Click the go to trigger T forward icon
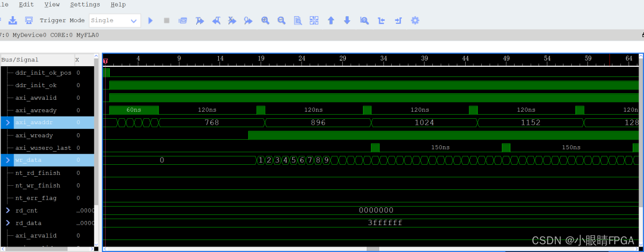644x252 pixels. point(200,20)
